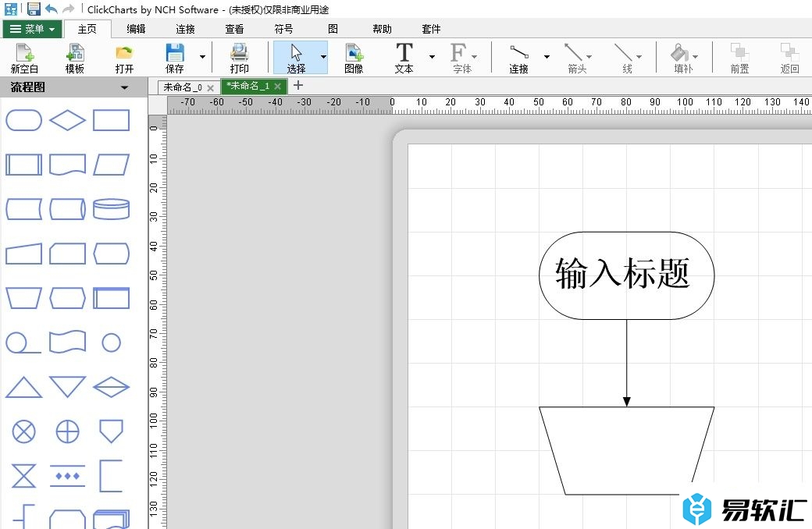Image resolution: width=812 pixels, height=529 pixels.
Task: Select the arrow connector between the shapes
Action: coord(627,362)
